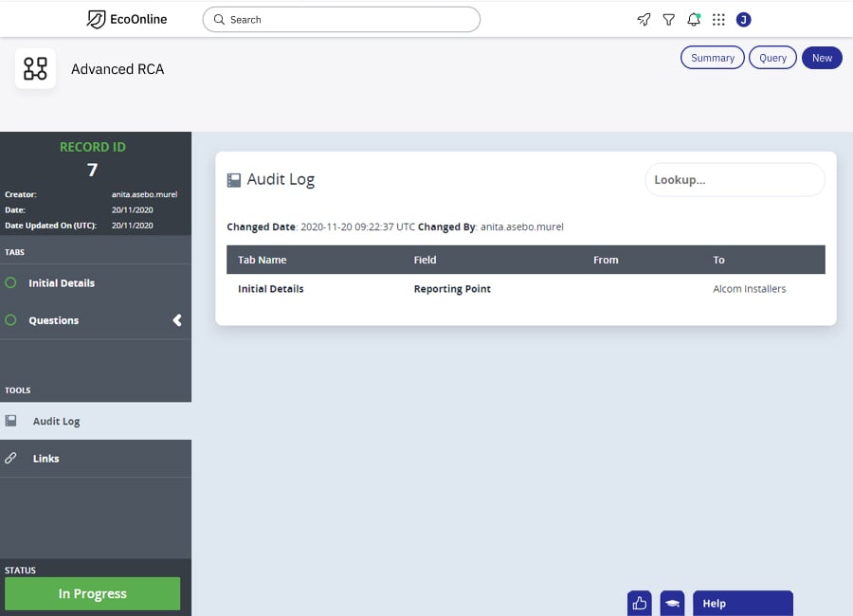Click the Lookup input field
The width and height of the screenshot is (853, 616).
tap(735, 180)
